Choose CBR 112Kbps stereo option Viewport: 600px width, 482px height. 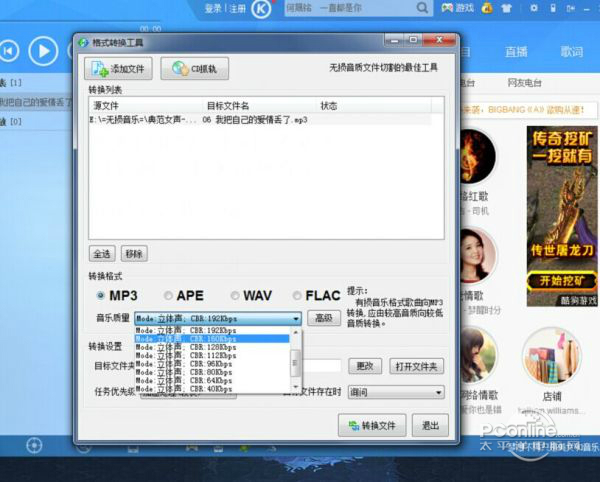click(x=212, y=355)
